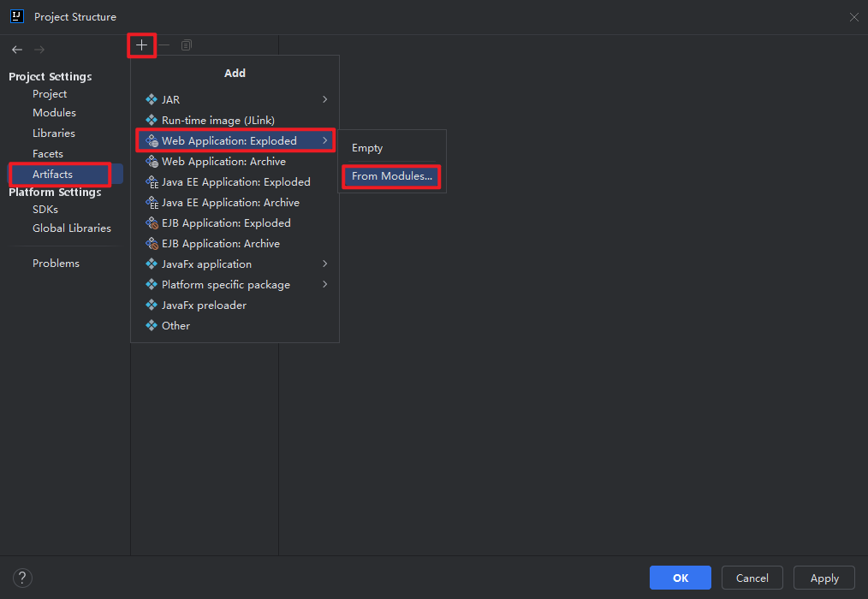Select Java EE Application: Exploded entry
The width and height of the screenshot is (868, 599).
tap(235, 182)
